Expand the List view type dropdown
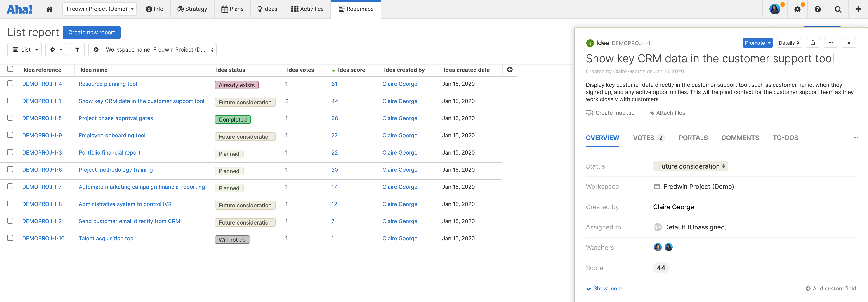This screenshot has width=868, height=302. (25, 49)
